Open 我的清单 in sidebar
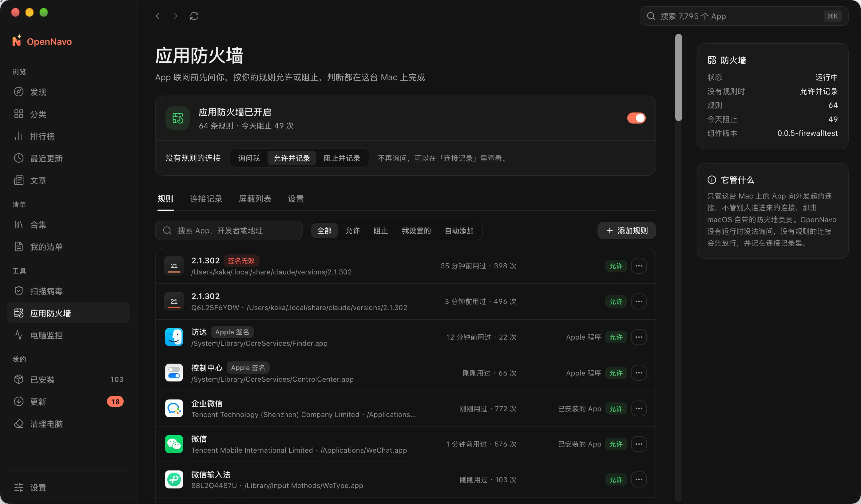This screenshot has width=861, height=504. 68,247
